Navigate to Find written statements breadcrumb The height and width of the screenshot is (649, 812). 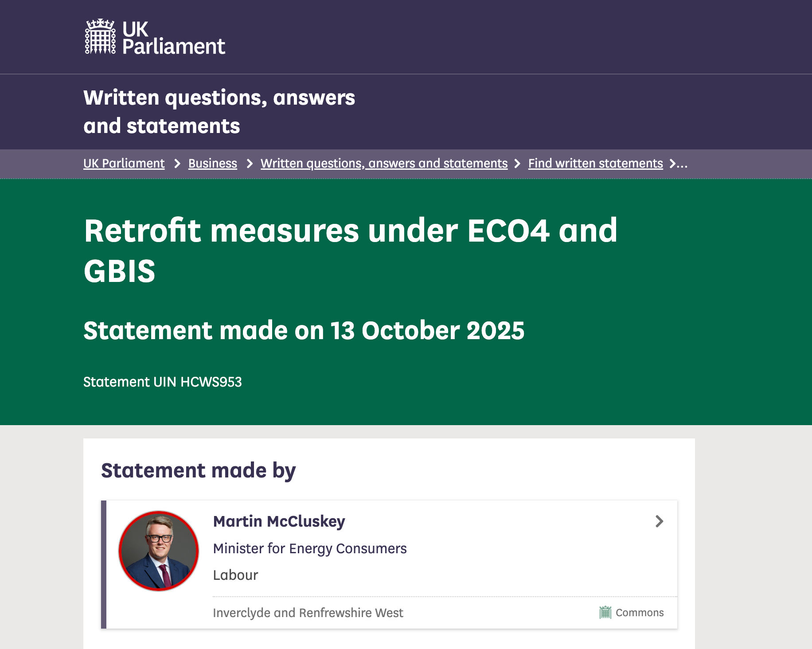tap(595, 164)
